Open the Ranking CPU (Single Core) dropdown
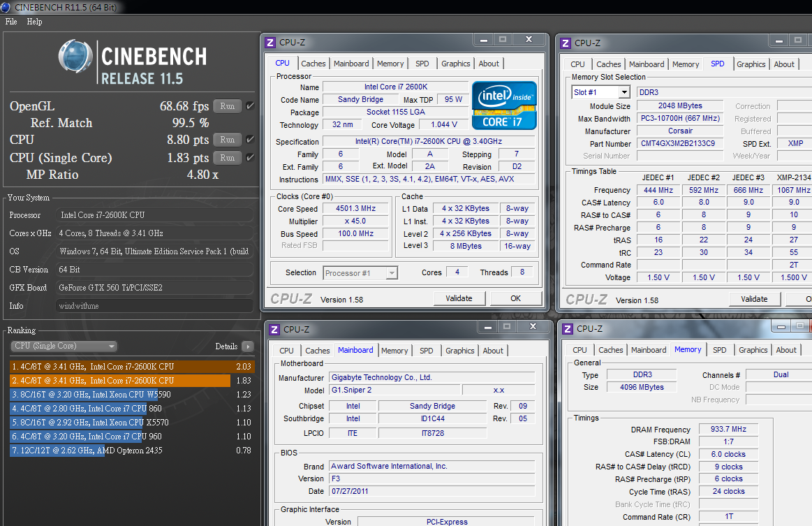 click(x=64, y=346)
